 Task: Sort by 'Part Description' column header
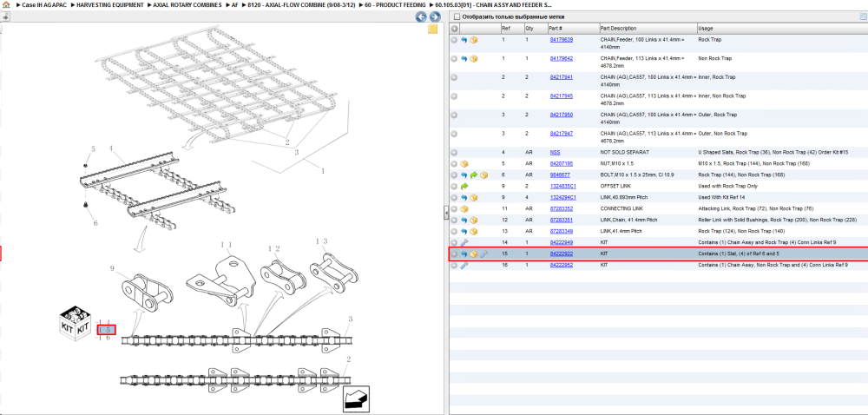coord(648,29)
